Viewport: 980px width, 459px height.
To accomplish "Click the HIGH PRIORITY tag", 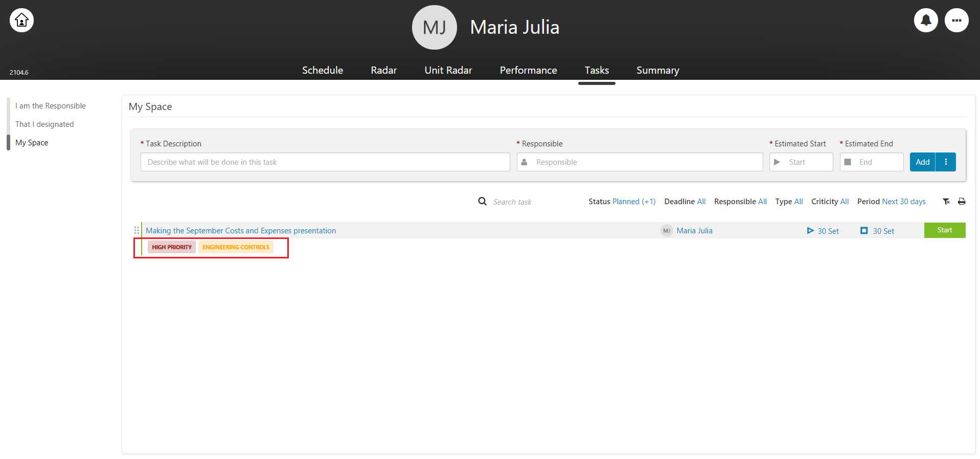I will click(172, 247).
